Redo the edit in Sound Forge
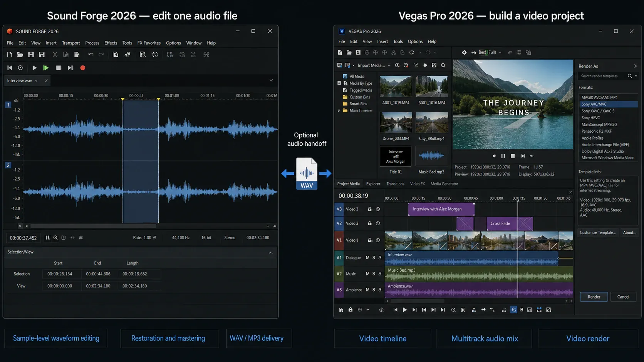This screenshot has width=644, height=362. pos(101,55)
